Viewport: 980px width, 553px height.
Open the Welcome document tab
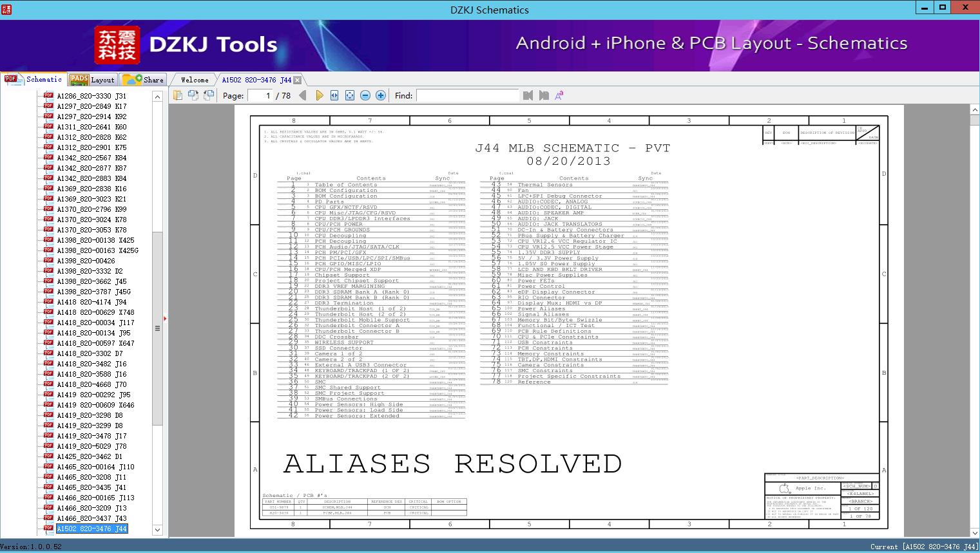[x=195, y=80]
